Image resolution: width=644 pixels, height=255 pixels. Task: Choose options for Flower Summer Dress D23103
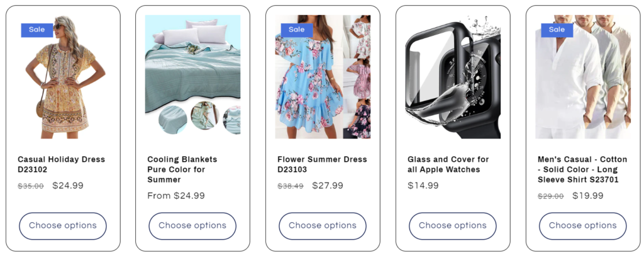tap(323, 226)
